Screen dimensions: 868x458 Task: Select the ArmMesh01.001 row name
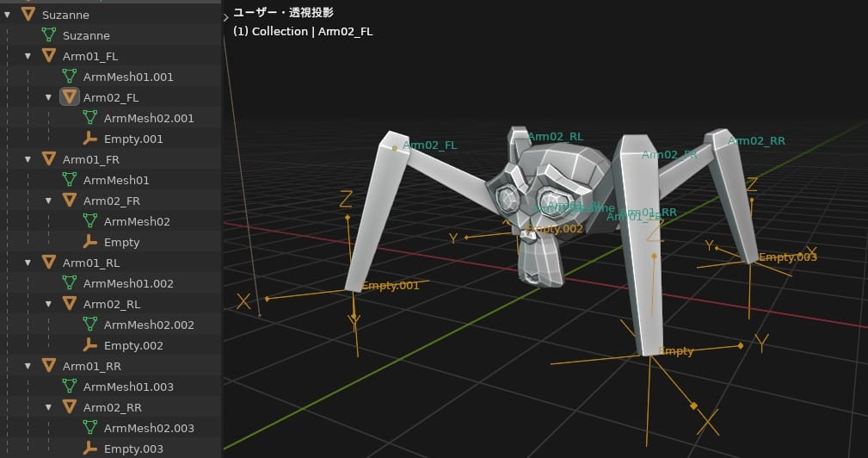click(128, 77)
